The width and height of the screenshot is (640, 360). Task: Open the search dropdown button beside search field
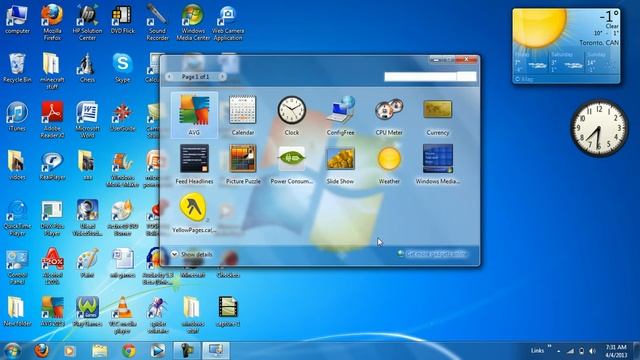point(466,77)
